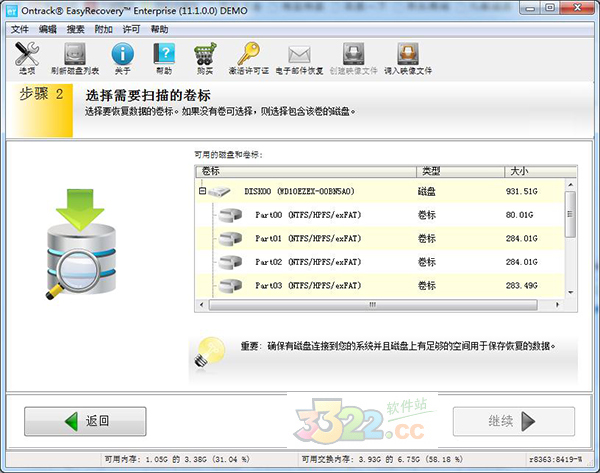600x473 pixels.
Task: Select the DISK00 (WD10EZEX-00BN5A0) row text
Action: click(x=299, y=191)
